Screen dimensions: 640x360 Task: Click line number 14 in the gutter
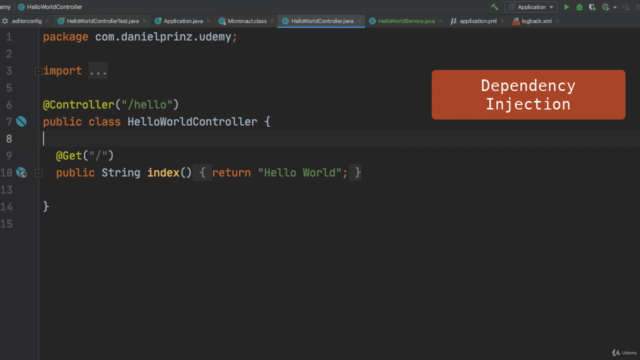pyautogui.click(x=7, y=207)
